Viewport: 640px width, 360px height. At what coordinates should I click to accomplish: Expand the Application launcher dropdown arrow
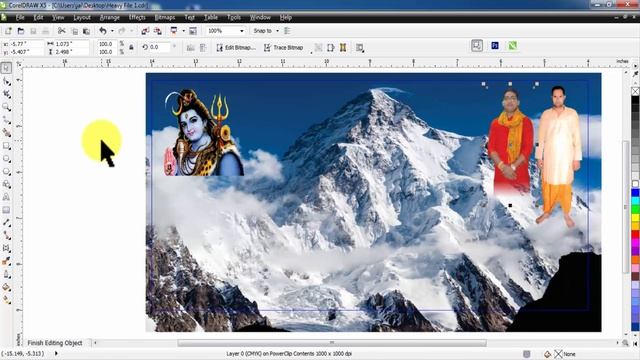coord(183,31)
